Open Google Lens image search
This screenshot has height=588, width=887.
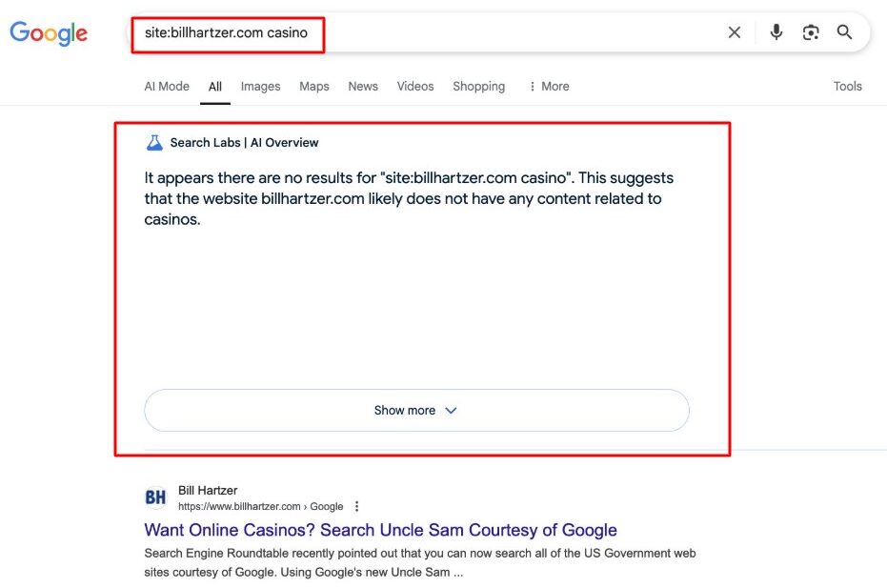(x=811, y=32)
